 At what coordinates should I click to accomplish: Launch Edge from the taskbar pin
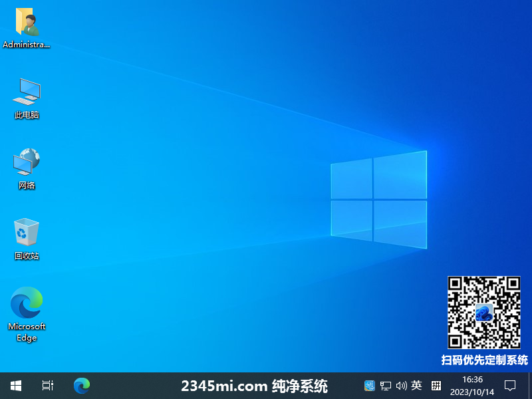point(82,385)
